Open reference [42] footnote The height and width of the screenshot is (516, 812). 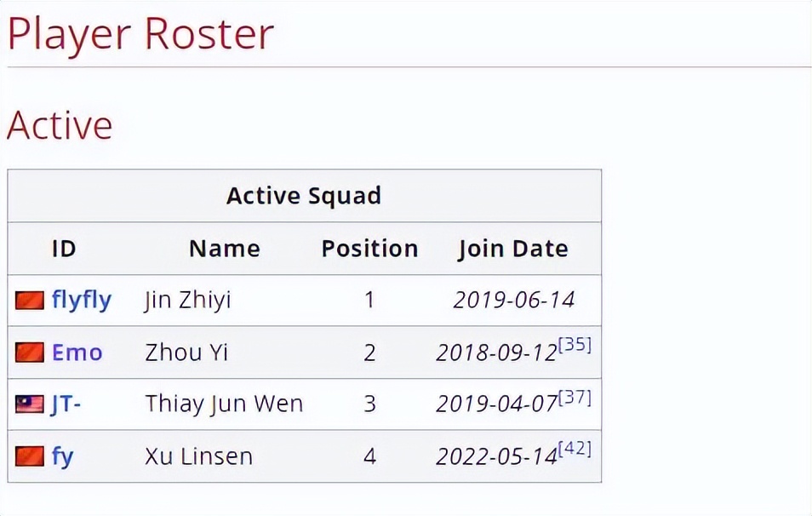(x=575, y=449)
